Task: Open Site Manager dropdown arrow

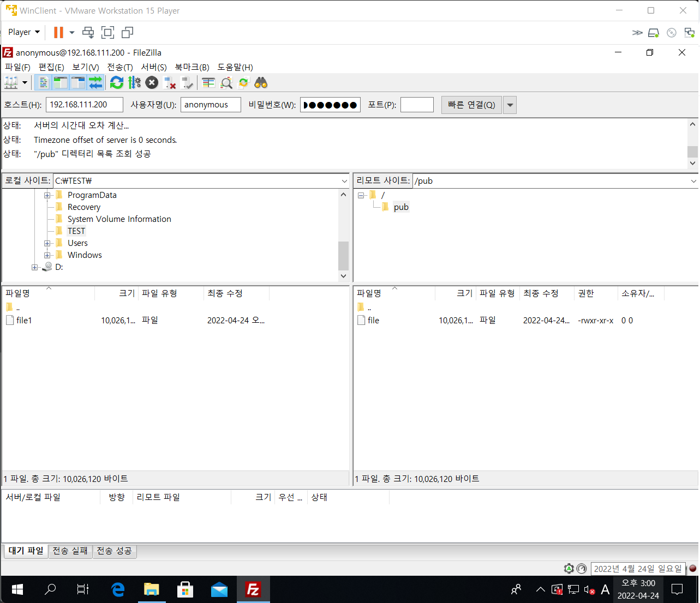Action: 25,83
